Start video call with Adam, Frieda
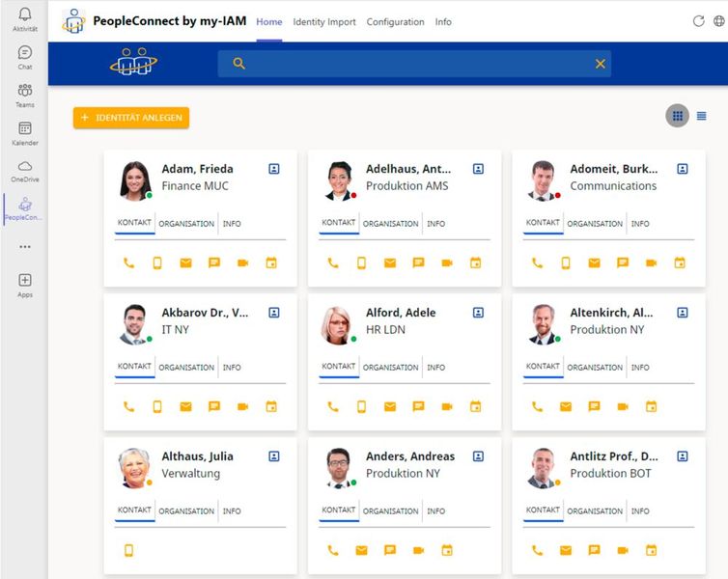Viewport: 728px width, 579px height. tap(242, 263)
